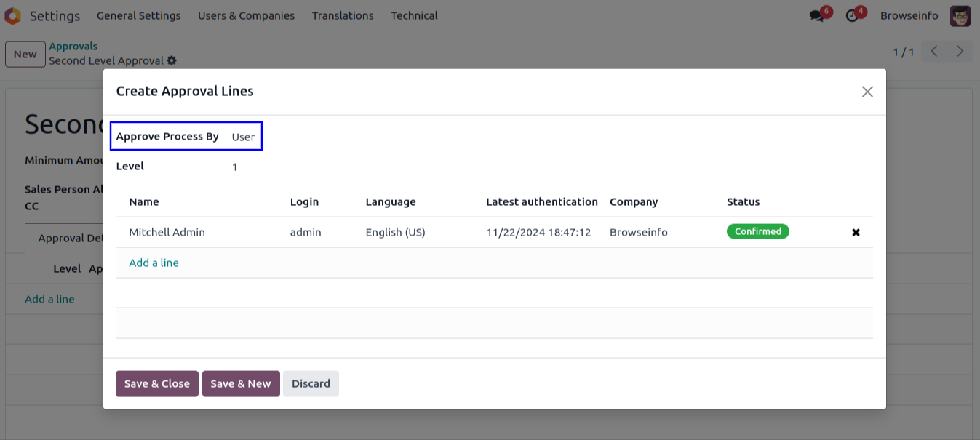
Task: Go to the previous record arrow
Action: coord(934,52)
